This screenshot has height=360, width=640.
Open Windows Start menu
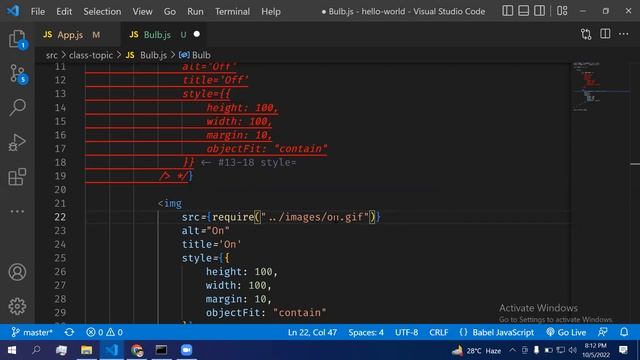12,350
